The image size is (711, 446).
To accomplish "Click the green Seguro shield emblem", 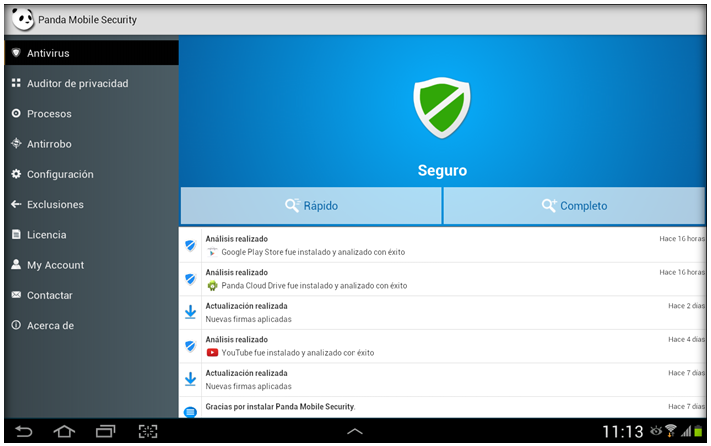I will point(442,108).
